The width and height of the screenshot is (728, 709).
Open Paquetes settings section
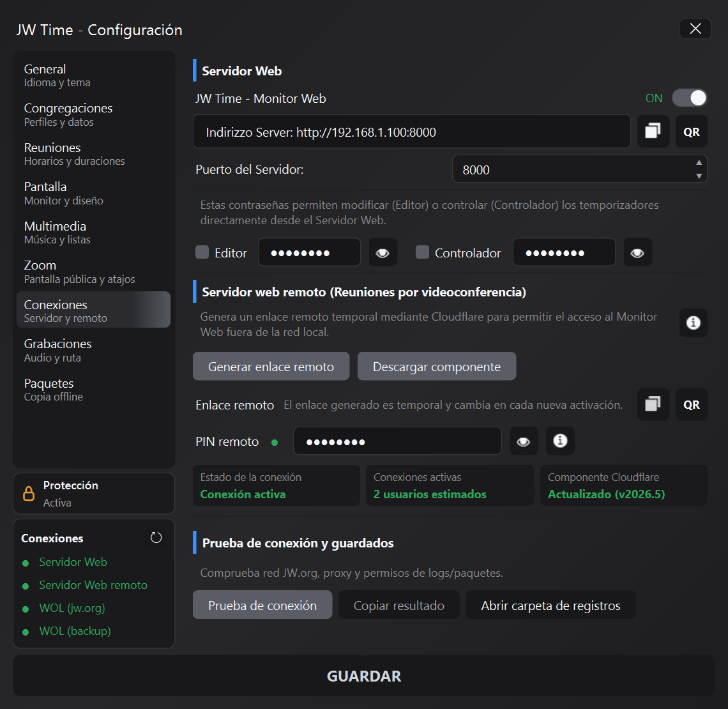point(93,390)
